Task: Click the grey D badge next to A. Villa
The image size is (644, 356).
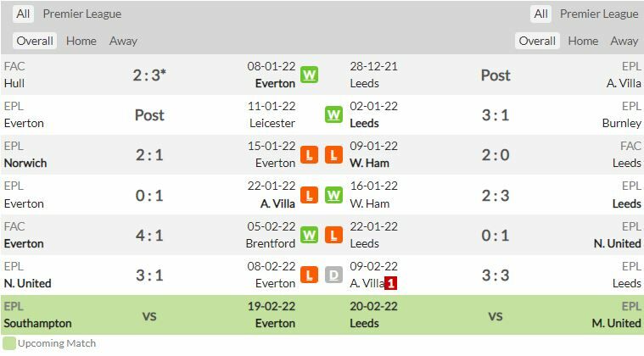Action: pos(333,275)
